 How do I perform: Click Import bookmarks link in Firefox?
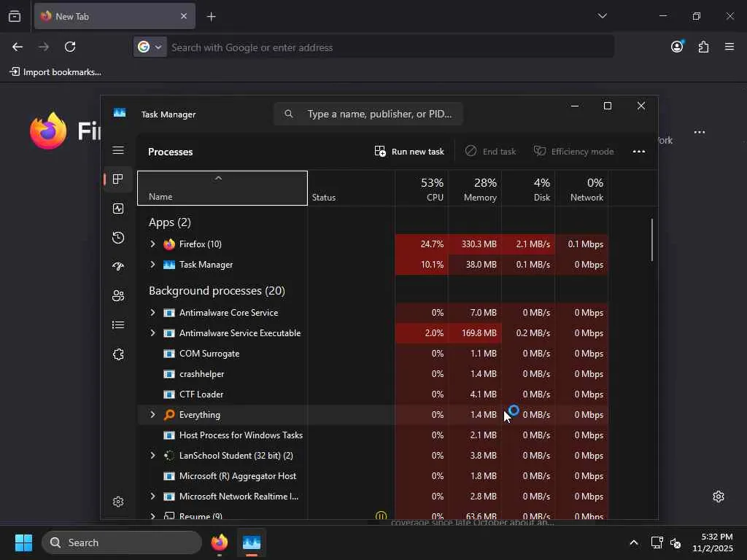click(55, 72)
